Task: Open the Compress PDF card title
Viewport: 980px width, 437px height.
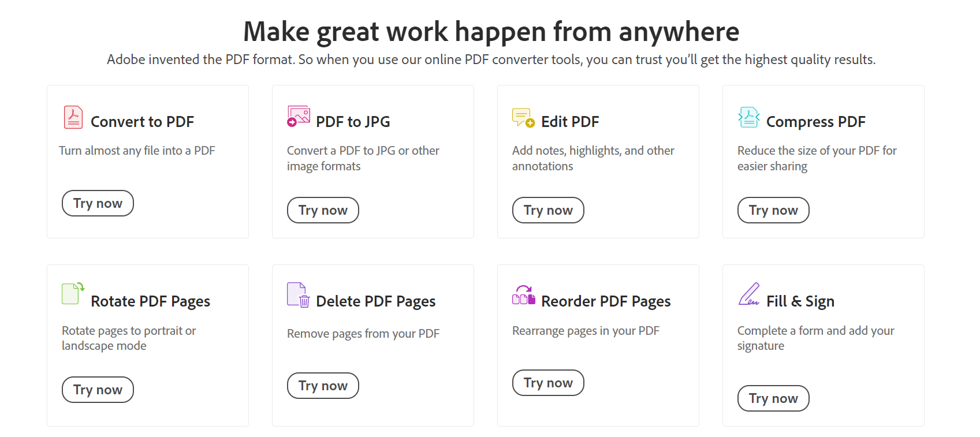Action: [x=815, y=122]
